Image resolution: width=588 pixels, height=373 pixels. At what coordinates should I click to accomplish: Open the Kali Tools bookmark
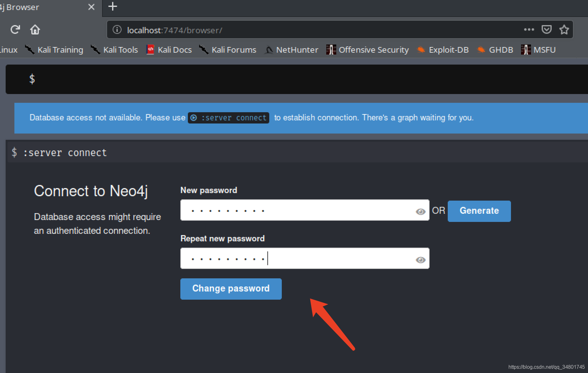(114, 50)
